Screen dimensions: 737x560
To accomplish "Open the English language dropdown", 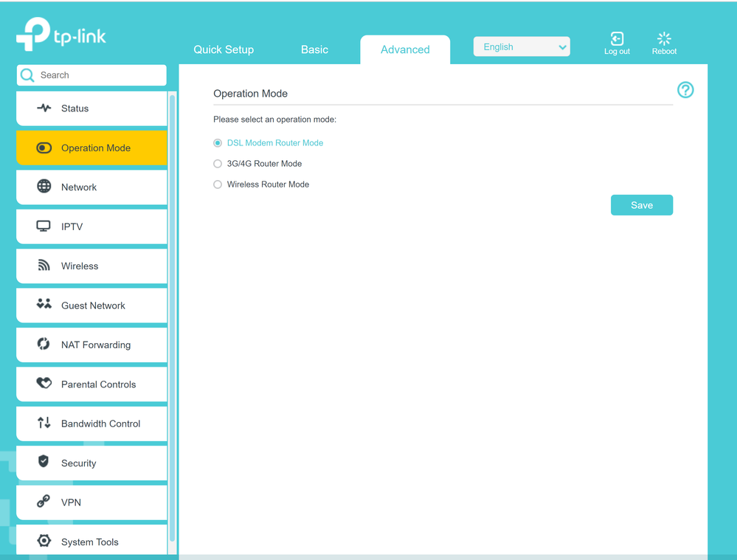I will tap(522, 47).
